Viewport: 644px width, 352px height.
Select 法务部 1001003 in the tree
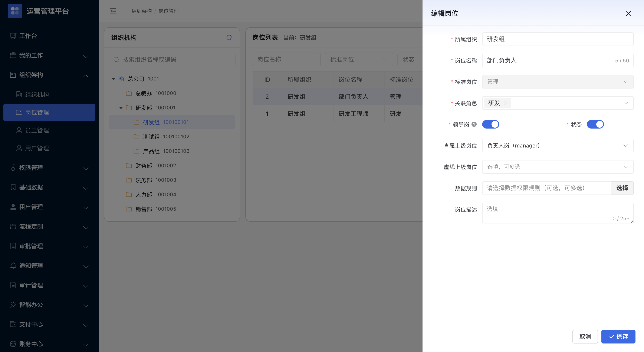click(x=171, y=180)
